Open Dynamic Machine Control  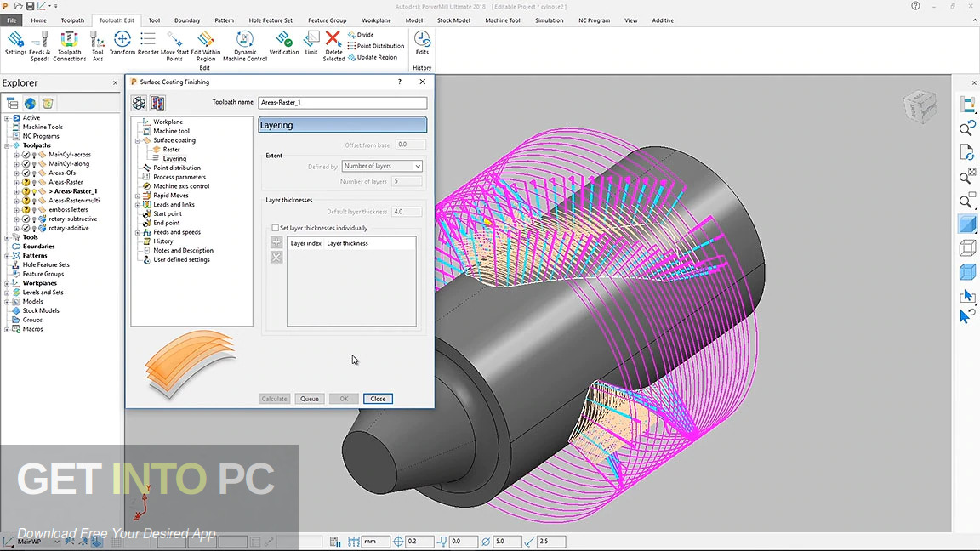click(245, 46)
